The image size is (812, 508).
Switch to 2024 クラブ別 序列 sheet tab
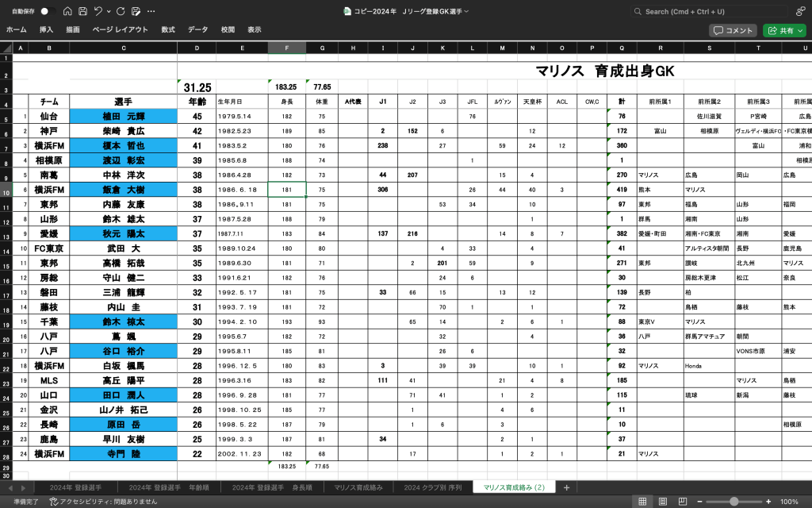click(433, 487)
